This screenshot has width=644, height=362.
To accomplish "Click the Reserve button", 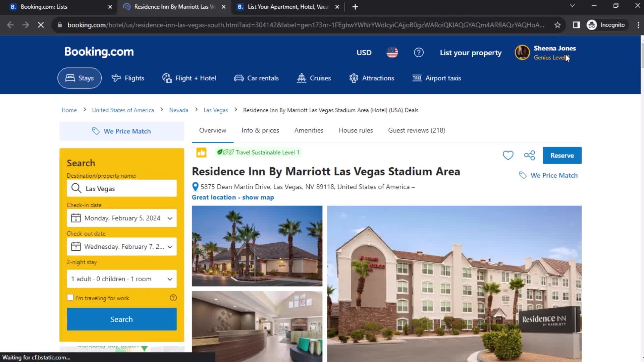I will (x=562, y=156).
